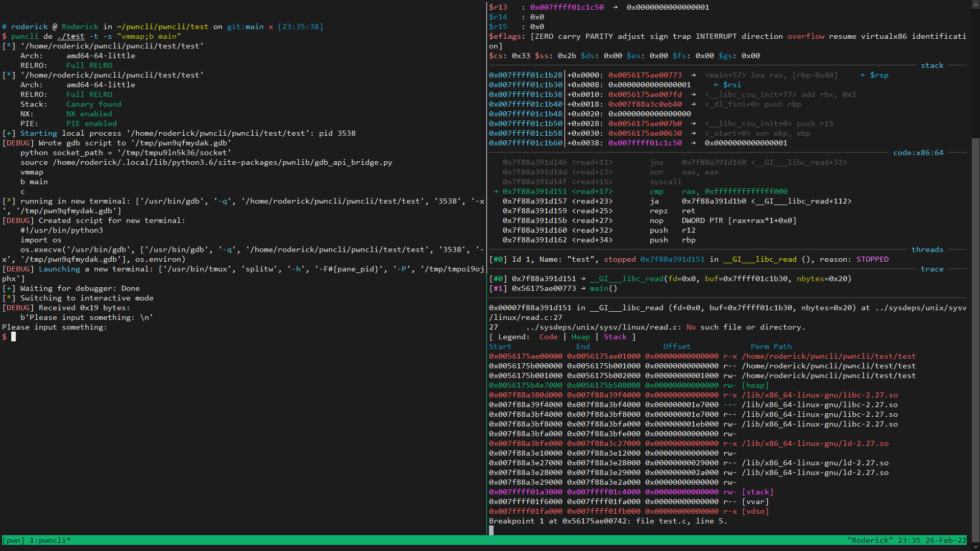Click the [stack] path in vmmap
Screen dimensions: 980x551
[757, 492]
